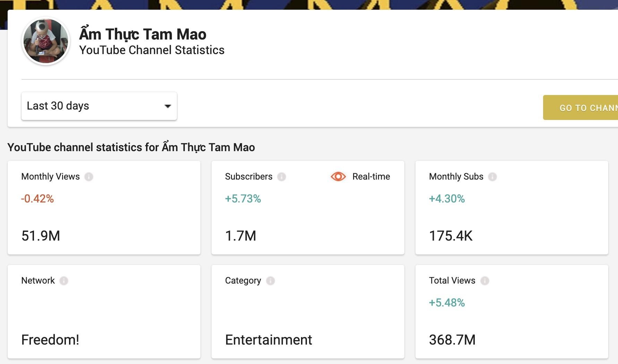The width and height of the screenshot is (618, 364).
Task: Click the 1.7M subscriber count
Action: click(x=241, y=236)
